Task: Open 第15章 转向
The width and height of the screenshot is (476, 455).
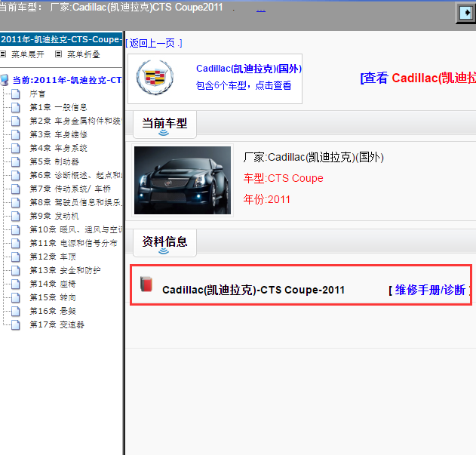Action: tap(53, 297)
